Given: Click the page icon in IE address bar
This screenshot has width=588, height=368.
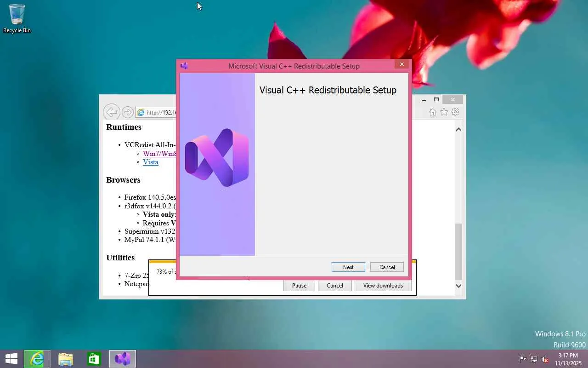Looking at the screenshot, I should point(141,113).
